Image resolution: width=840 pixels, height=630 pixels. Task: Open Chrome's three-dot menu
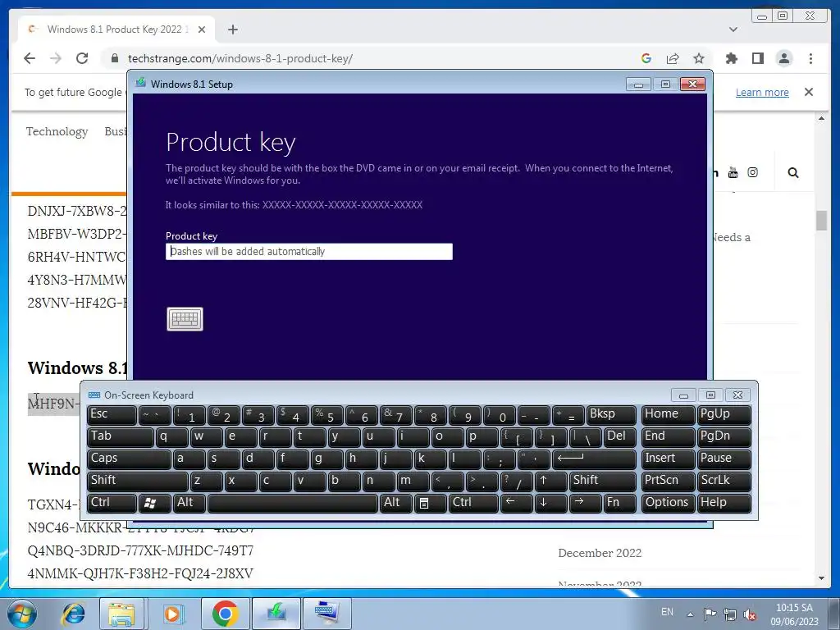coord(810,58)
